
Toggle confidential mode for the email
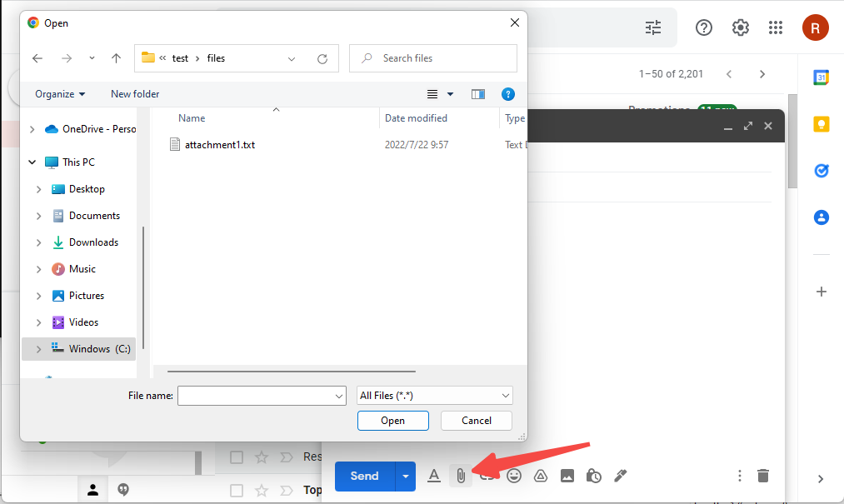tap(594, 476)
